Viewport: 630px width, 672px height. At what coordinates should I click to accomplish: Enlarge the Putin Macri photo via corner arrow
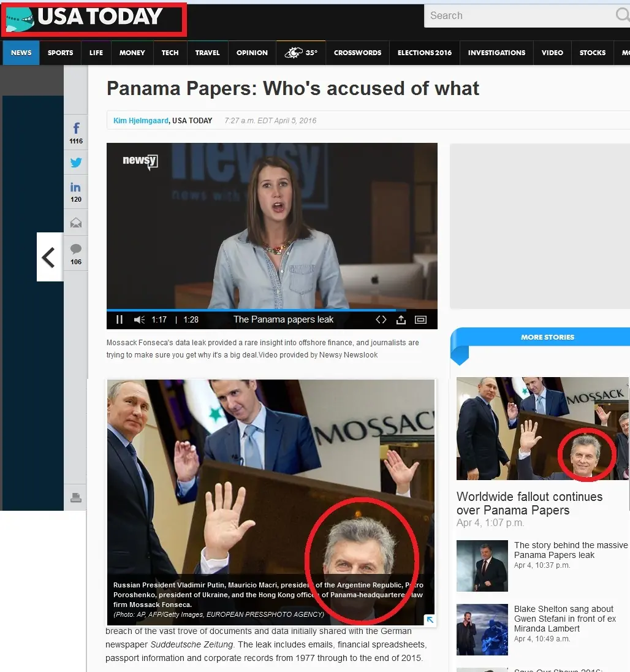[x=430, y=619]
